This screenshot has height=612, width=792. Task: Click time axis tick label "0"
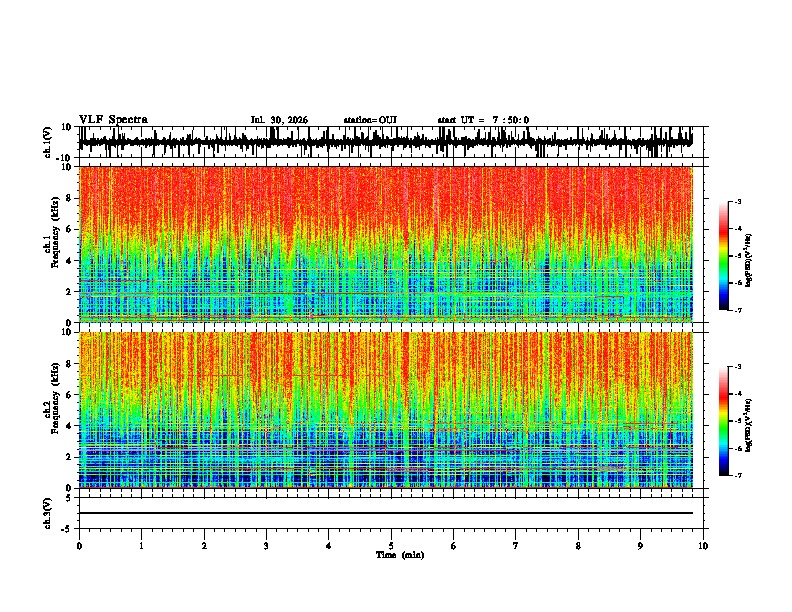pos(79,546)
